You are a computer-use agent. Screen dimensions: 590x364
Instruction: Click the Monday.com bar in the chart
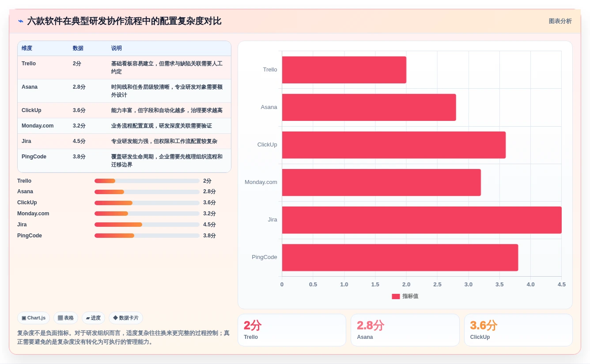click(382, 182)
